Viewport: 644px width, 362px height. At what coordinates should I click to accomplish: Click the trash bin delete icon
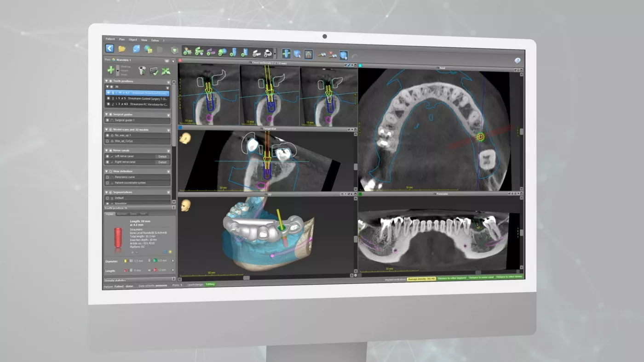pos(142,71)
